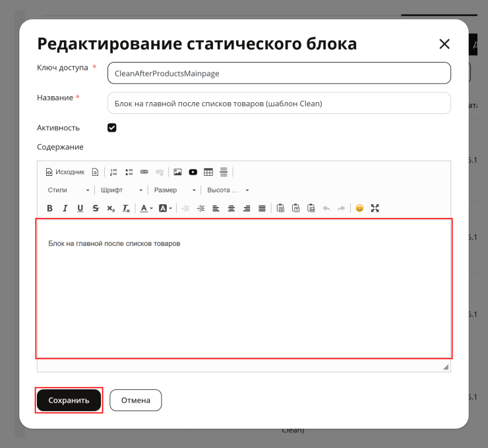Screen dimensions: 488x448
Task: Click the templates document icon
Action: (95, 172)
